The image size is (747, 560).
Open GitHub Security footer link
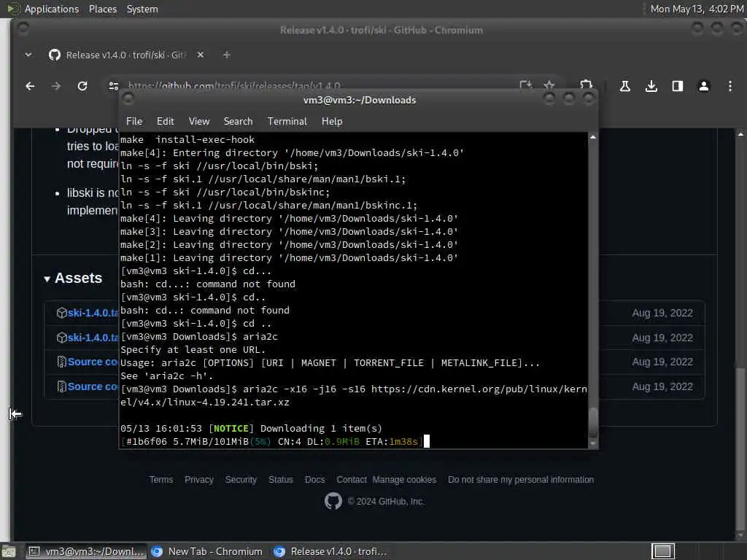241,480
